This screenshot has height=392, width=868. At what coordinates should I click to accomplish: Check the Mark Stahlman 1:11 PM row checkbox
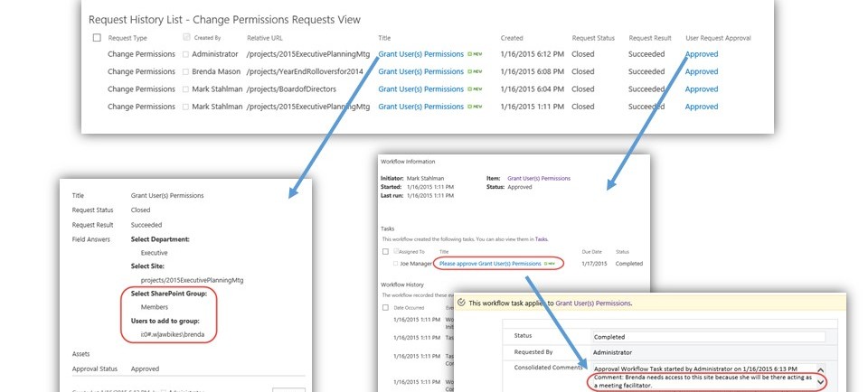186,107
